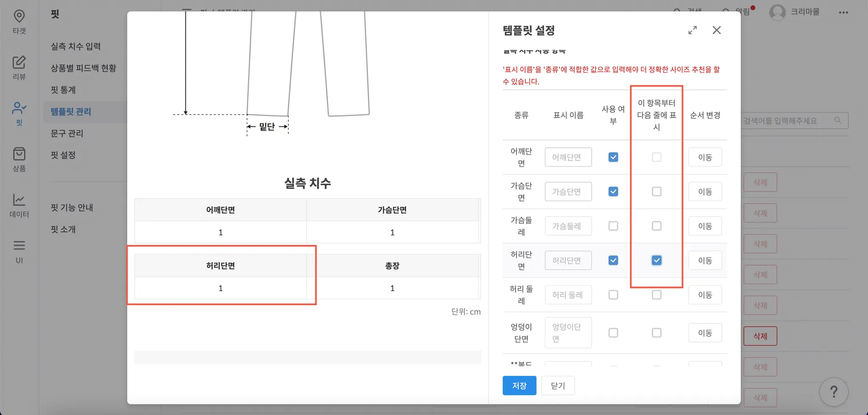Click the 저장 save button
This screenshot has height=415, width=868.
(519, 385)
